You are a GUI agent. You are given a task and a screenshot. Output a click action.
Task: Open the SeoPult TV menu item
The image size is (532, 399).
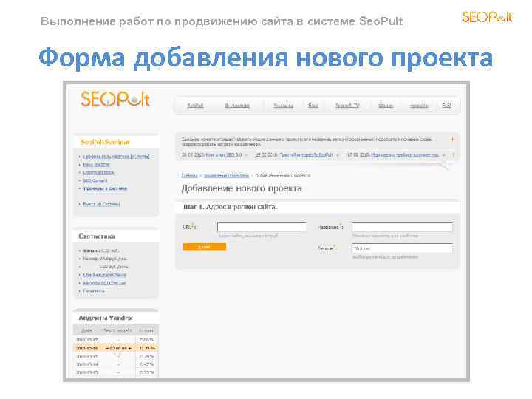click(x=347, y=106)
